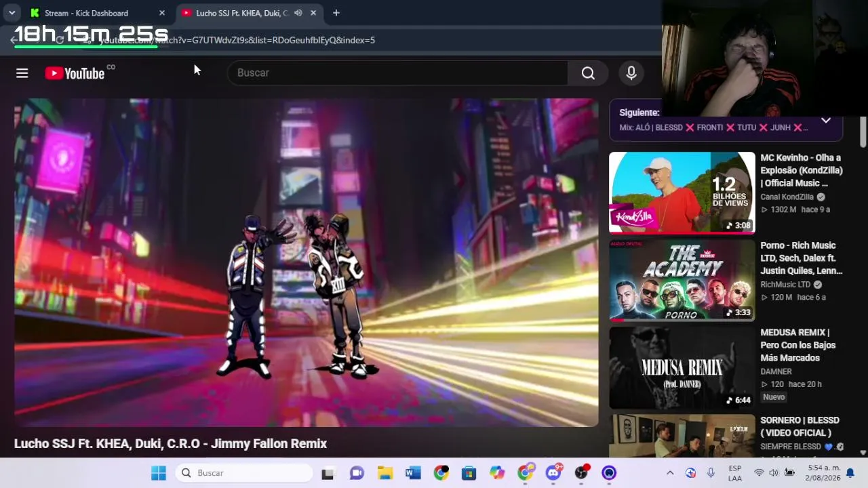Launch Microsoft Word from the taskbar
The height and width of the screenshot is (488, 868).
coord(413,473)
